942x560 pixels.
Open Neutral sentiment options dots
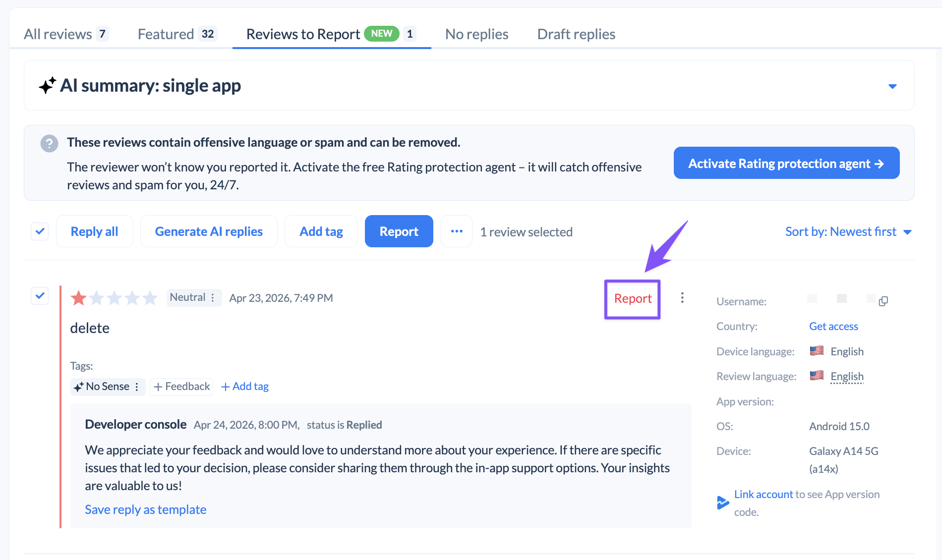213,297
